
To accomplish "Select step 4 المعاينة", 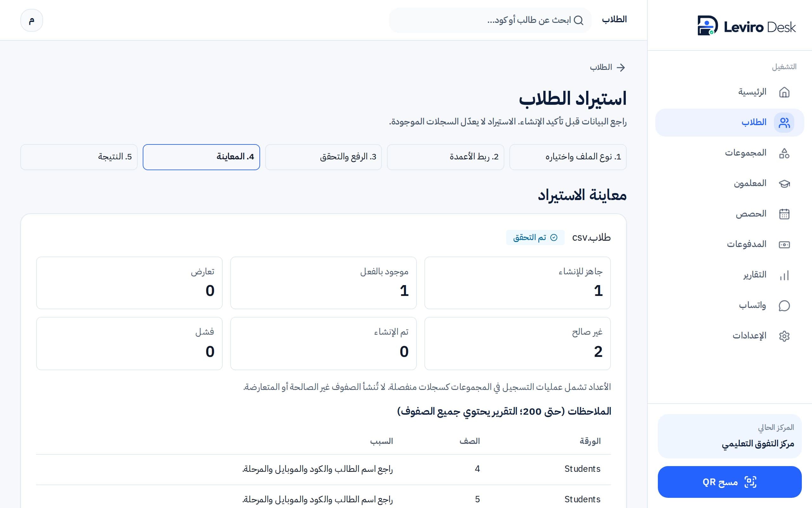I will (x=201, y=157).
